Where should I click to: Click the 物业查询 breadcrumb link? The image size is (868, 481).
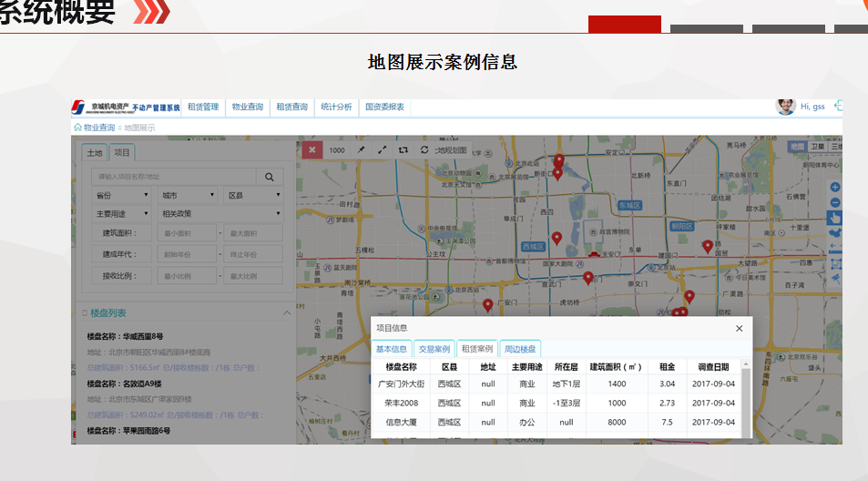pos(99,128)
